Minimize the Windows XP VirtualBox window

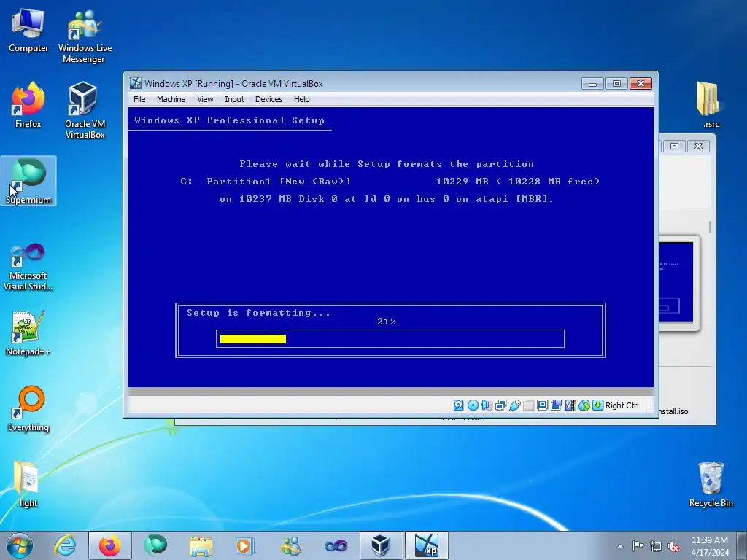[x=592, y=84]
